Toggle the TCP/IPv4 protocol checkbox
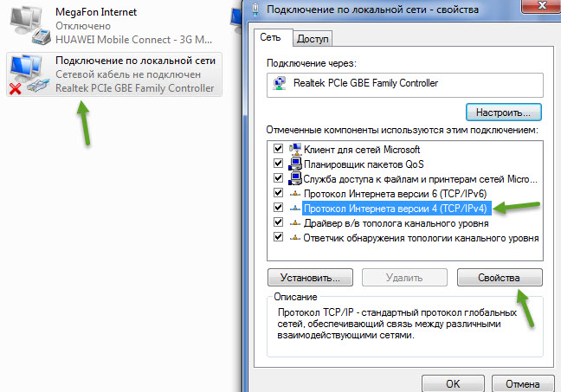 coord(279,208)
